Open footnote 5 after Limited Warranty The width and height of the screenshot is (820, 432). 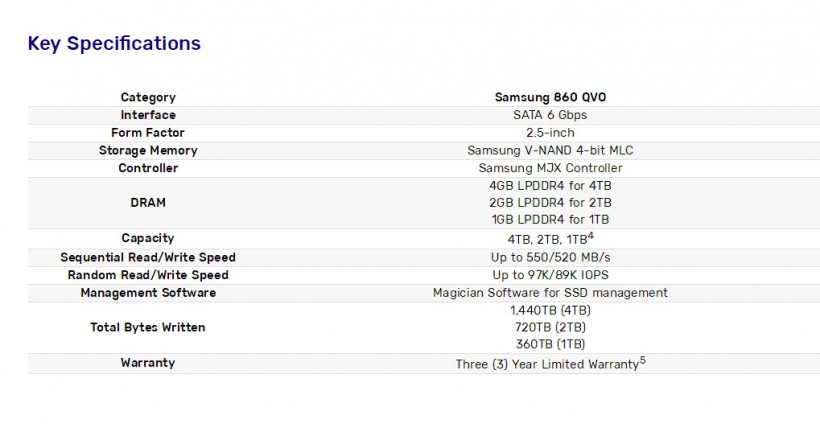tap(642, 360)
